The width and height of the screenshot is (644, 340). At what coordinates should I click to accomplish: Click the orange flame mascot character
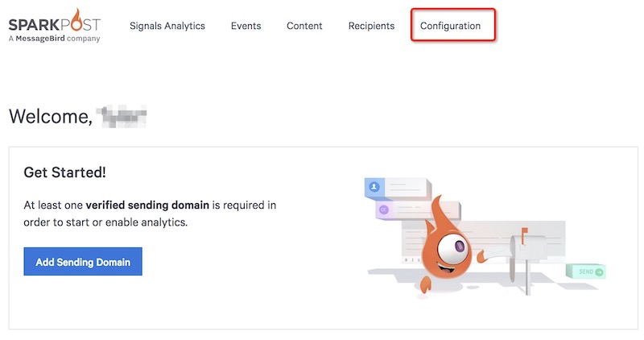[442, 242]
